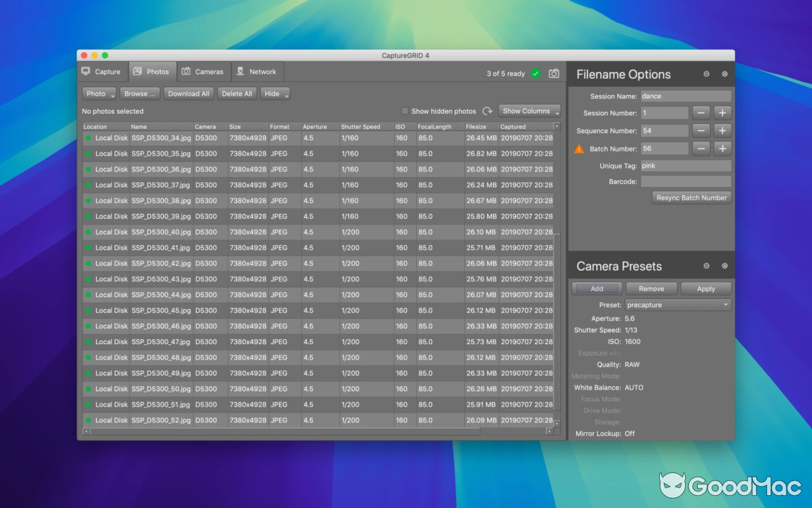This screenshot has height=508, width=812.
Task: Open the Browse dropdown in the toolbar
Action: point(140,93)
